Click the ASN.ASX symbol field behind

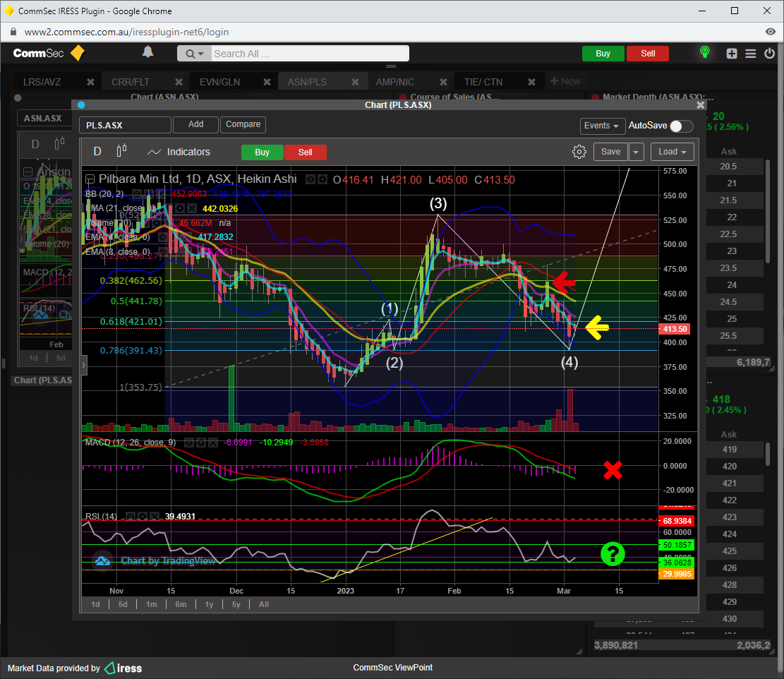(x=45, y=119)
